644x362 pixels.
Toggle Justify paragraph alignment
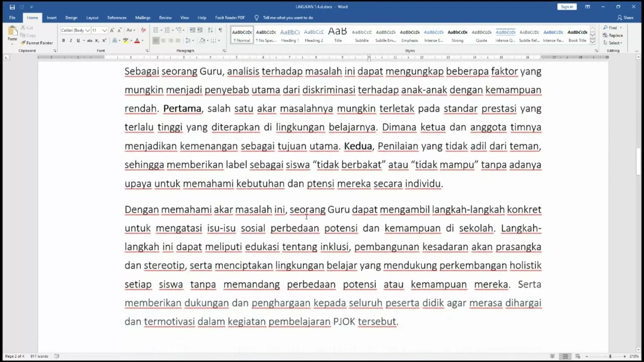pos(178,40)
